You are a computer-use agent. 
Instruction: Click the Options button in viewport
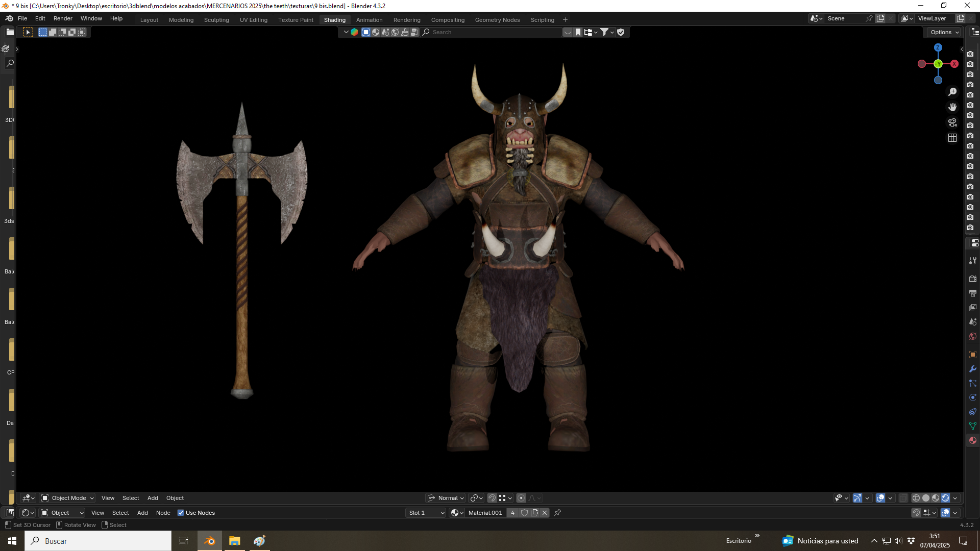[x=944, y=32]
